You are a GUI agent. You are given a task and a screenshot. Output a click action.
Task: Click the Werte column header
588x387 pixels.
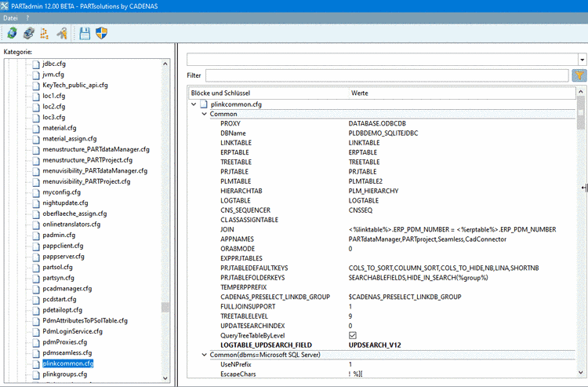coord(359,93)
